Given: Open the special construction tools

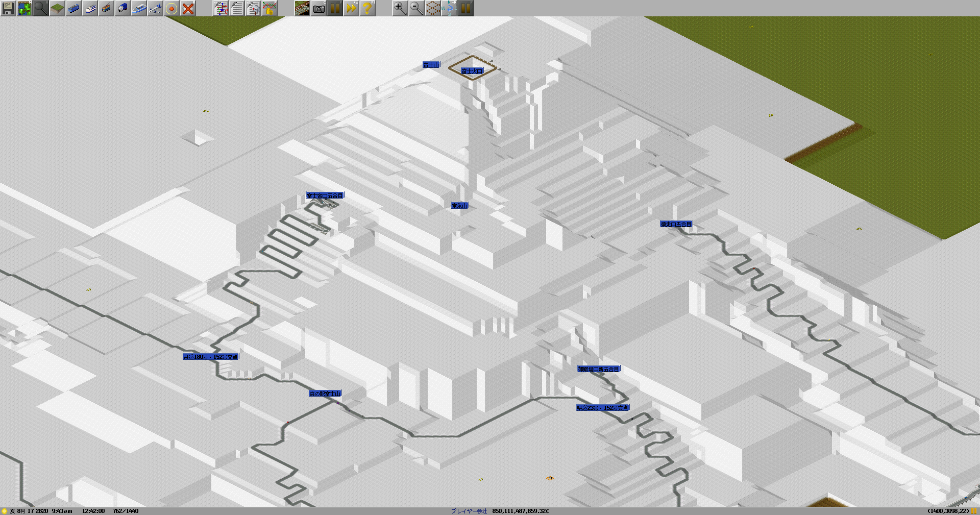Looking at the screenshot, I should click(x=171, y=8).
